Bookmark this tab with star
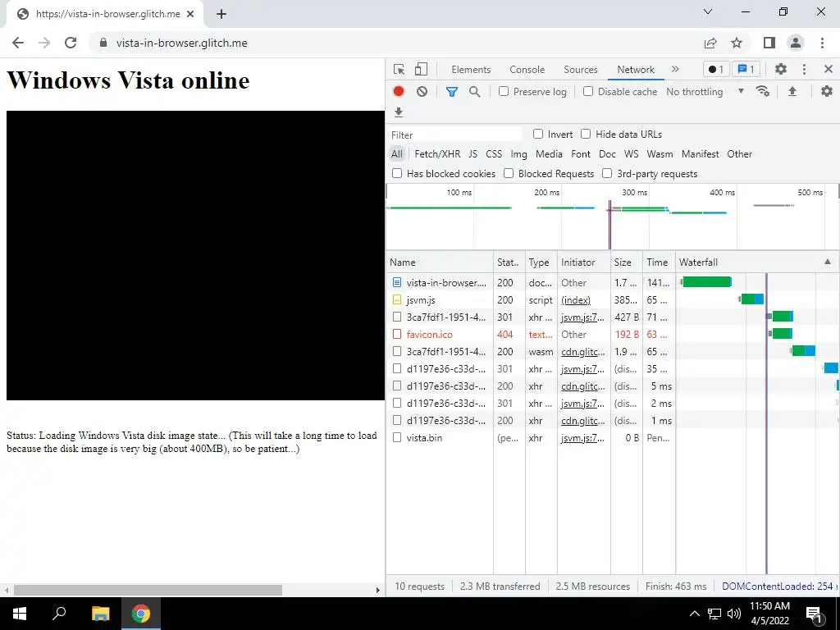Screen dimensions: 840x630 click(737, 43)
